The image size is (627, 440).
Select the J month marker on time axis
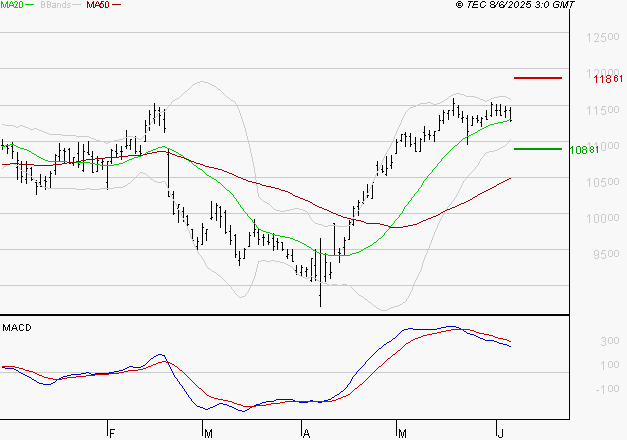pos(499,433)
